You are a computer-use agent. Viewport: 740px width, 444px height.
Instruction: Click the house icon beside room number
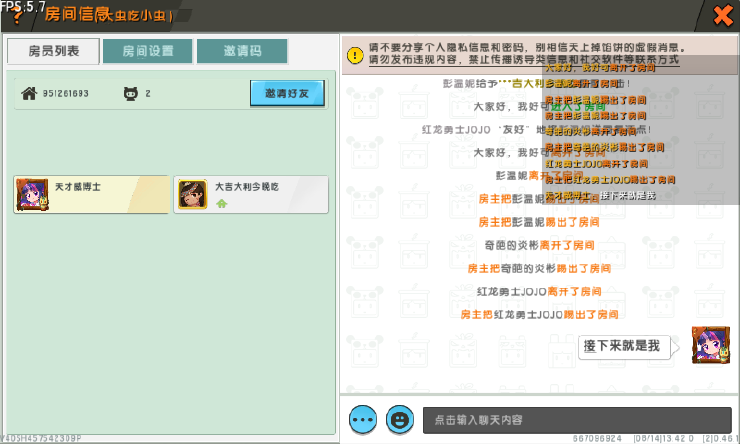[29, 94]
